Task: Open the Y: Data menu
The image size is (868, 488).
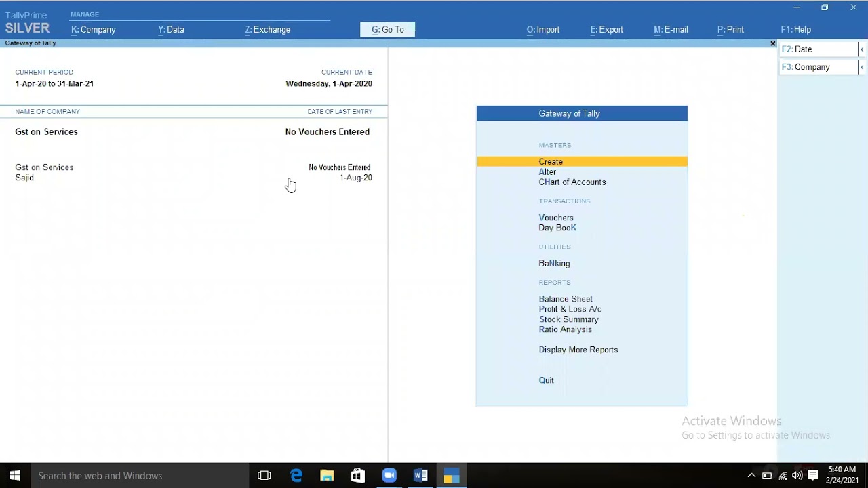Action: [x=171, y=30]
